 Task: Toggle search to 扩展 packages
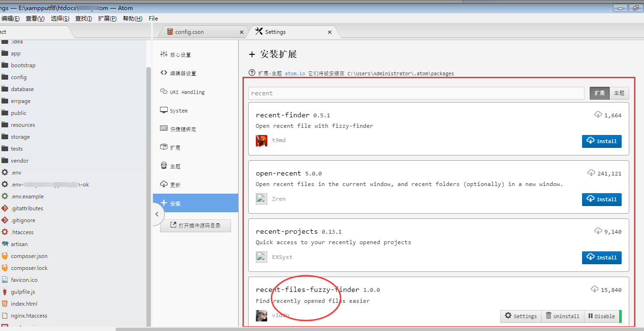click(599, 93)
